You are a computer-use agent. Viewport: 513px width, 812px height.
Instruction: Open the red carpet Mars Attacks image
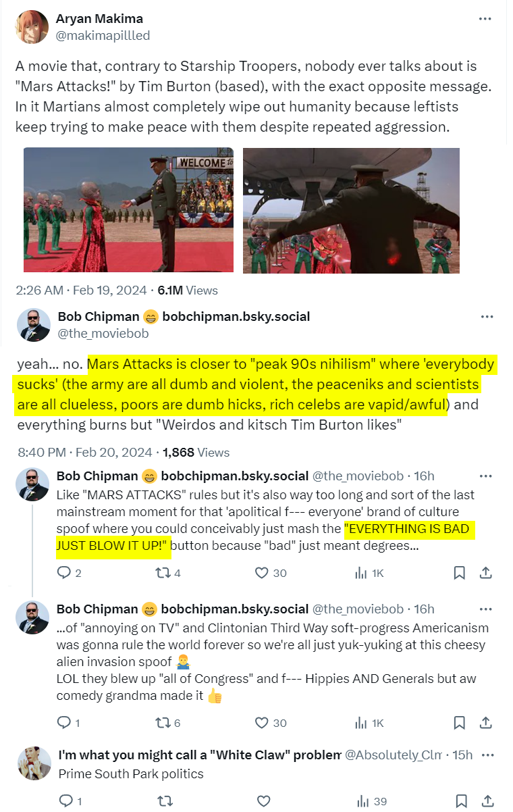click(x=128, y=210)
